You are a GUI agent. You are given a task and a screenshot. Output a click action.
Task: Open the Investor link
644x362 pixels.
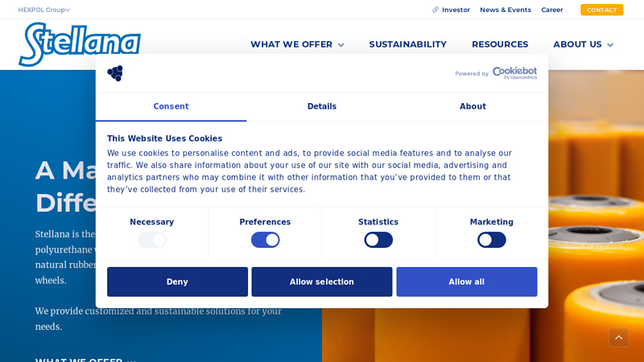456,10
